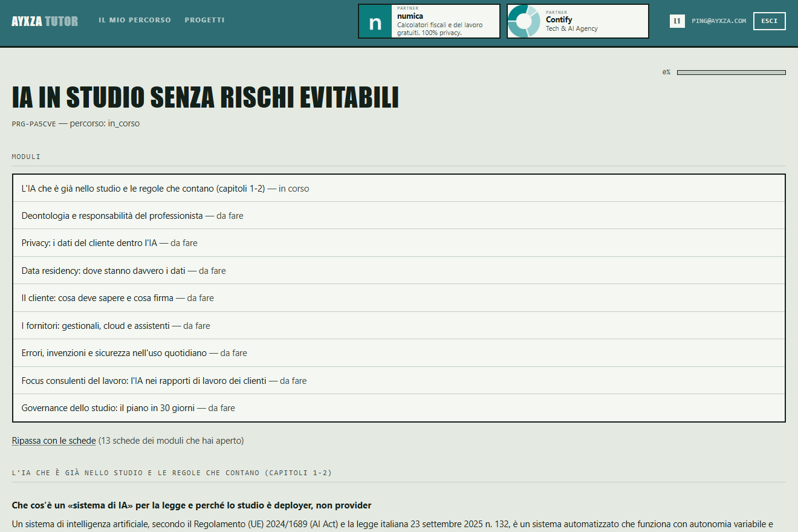Click the heading Che cos'è un «sistema di IA»
798x532 pixels.
click(x=192, y=505)
